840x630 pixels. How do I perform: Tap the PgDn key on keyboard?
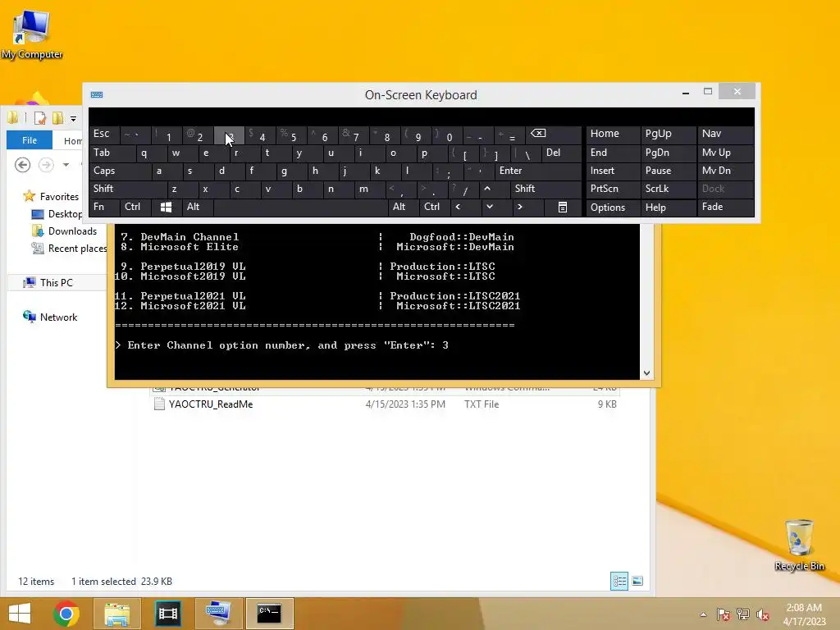[x=668, y=153]
